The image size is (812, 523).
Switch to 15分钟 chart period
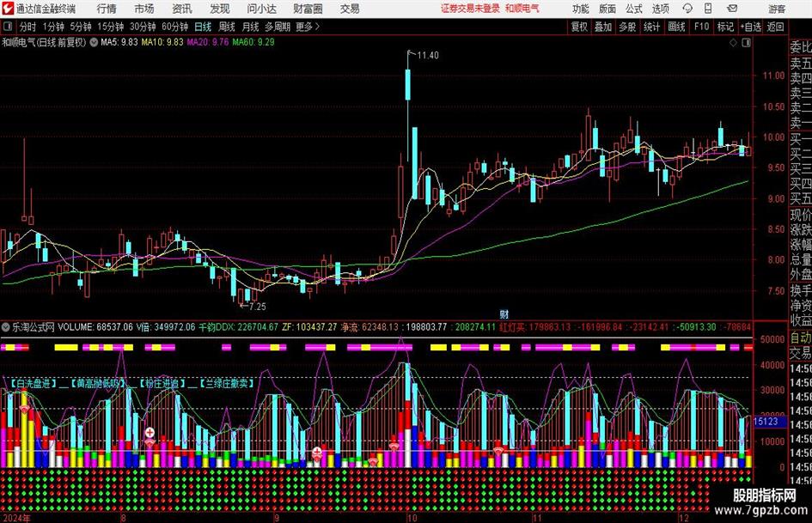tap(110, 27)
